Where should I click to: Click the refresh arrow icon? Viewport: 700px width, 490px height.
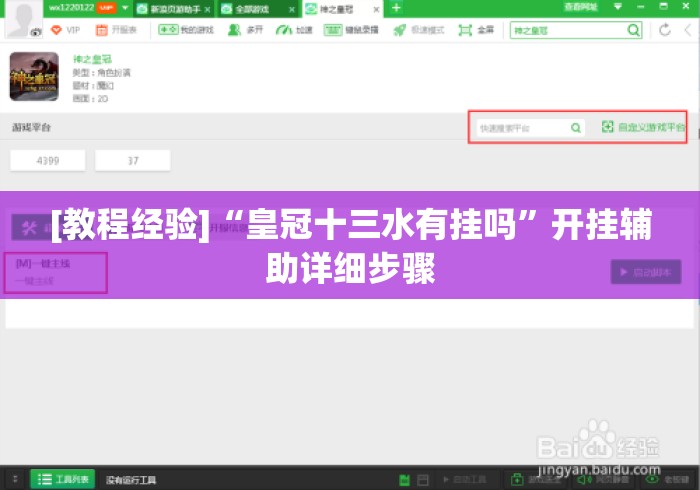[665, 30]
